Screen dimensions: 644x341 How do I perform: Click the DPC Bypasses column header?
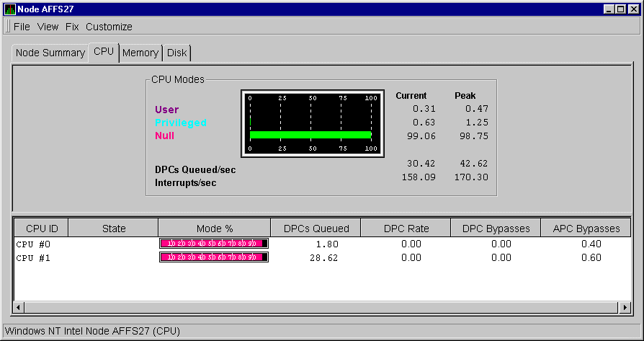click(x=496, y=229)
